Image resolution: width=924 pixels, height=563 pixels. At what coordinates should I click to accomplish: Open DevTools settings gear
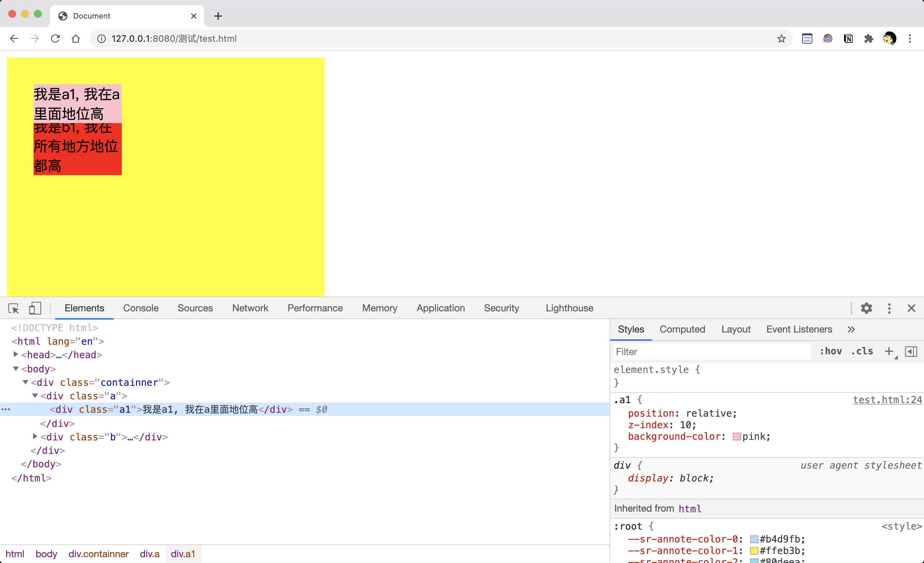pos(866,308)
